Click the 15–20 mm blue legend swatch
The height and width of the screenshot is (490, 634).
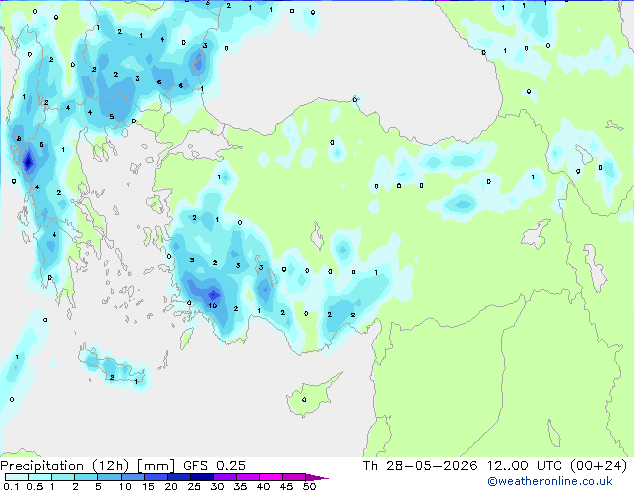156,477
